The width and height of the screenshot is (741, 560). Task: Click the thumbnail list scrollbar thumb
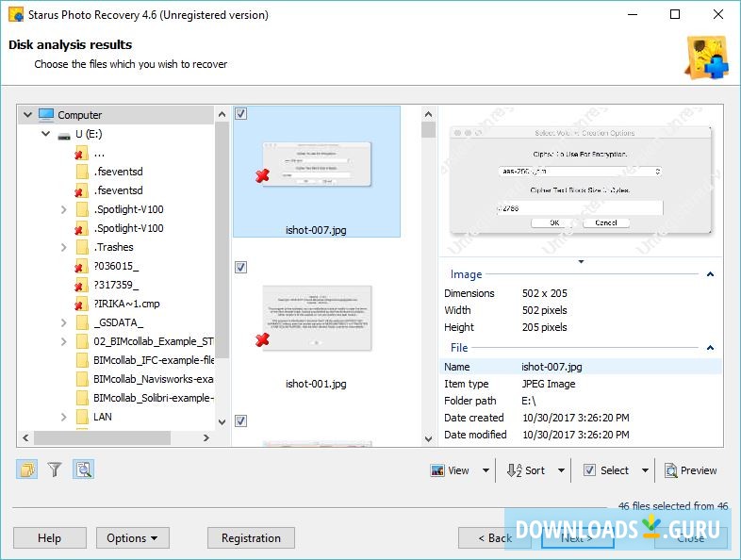(x=428, y=130)
